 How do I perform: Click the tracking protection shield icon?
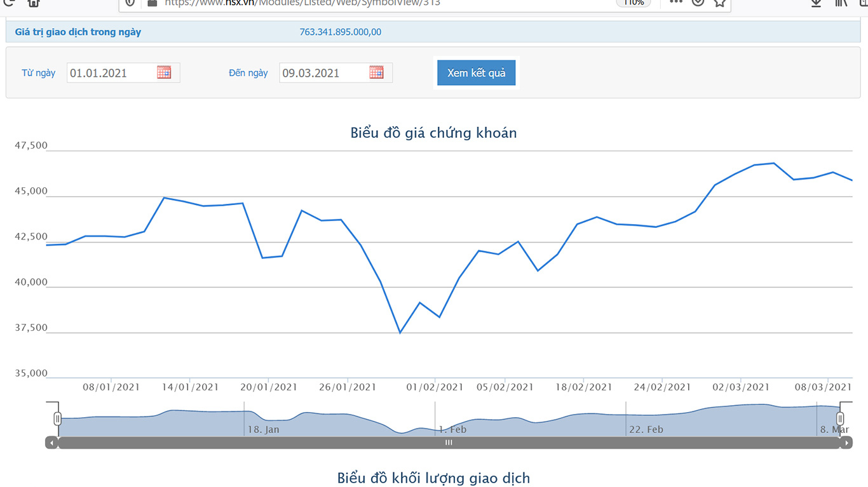click(x=130, y=3)
